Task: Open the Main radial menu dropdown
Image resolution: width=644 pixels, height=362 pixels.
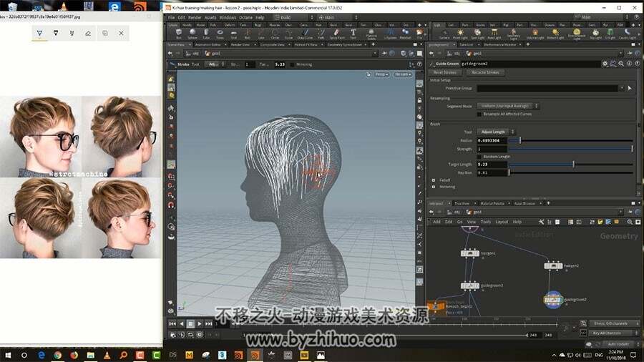Action: tap(338, 17)
